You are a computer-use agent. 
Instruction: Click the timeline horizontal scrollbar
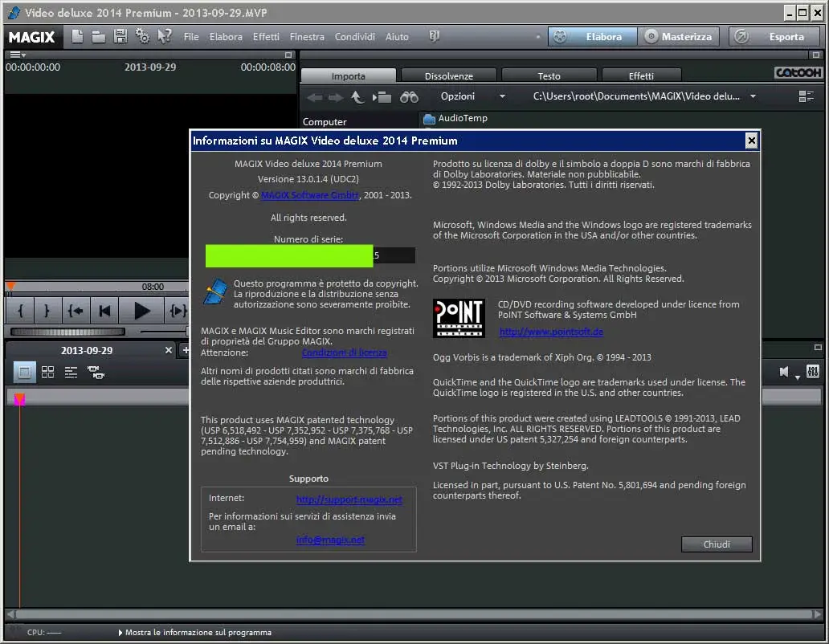click(414, 613)
